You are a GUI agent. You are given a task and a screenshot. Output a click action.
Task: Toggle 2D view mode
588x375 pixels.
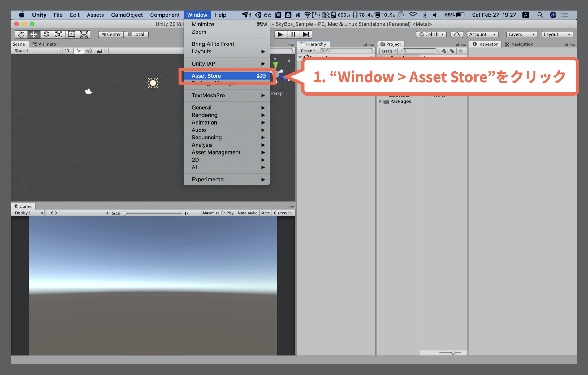click(67, 51)
